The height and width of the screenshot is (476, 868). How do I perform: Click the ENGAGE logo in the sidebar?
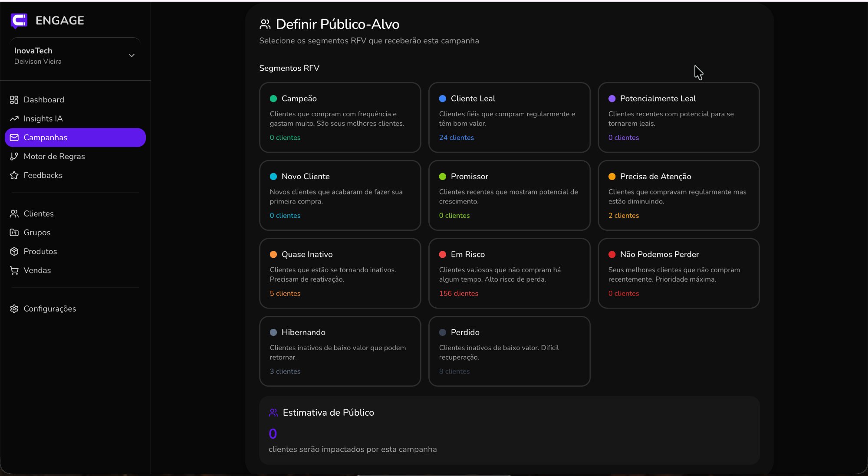tap(48, 20)
